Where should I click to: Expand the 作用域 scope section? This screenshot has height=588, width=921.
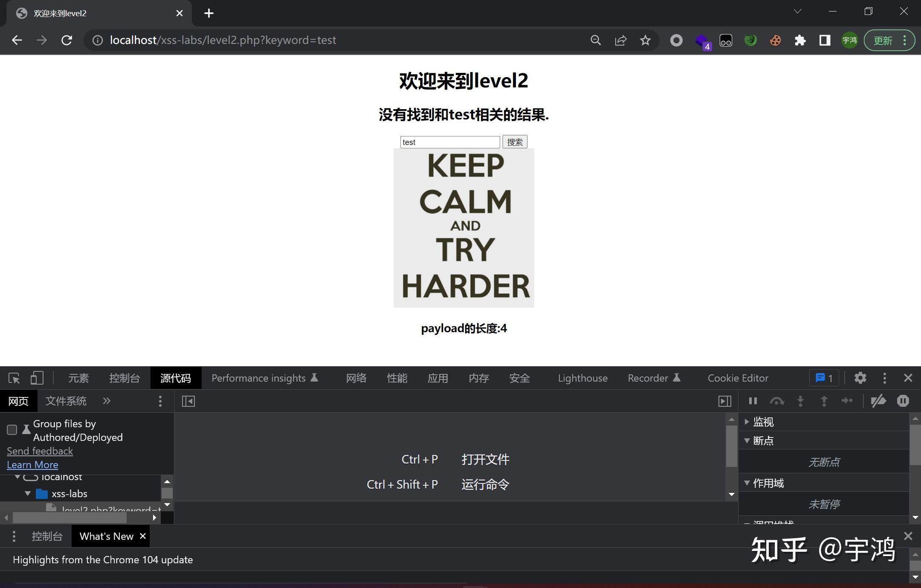(747, 483)
